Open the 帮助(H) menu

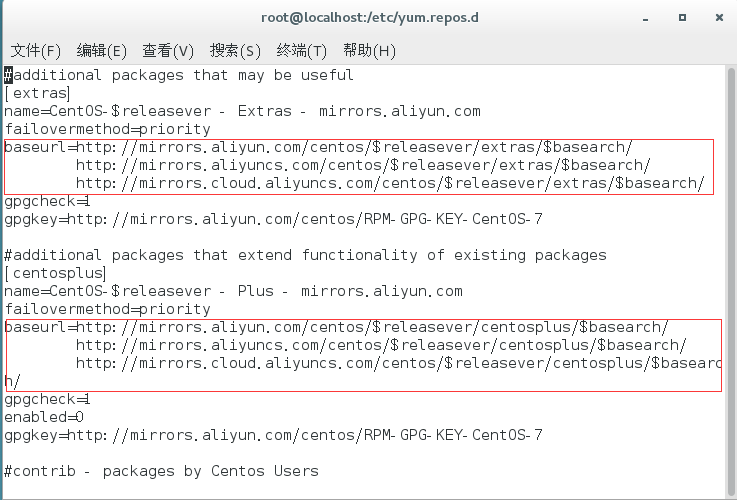pyautogui.click(x=369, y=50)
